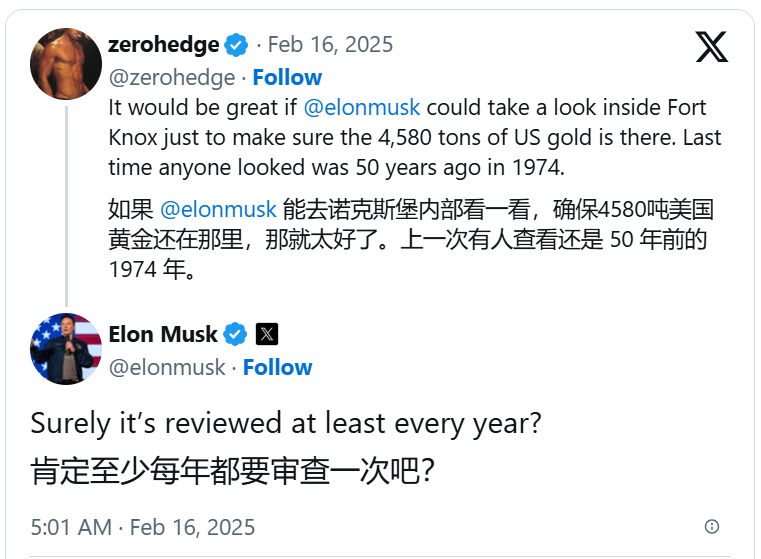Click the X logo in the top right
Image resolution: width=761 pixels, height=559 pixels.
[x=711, y=46]
